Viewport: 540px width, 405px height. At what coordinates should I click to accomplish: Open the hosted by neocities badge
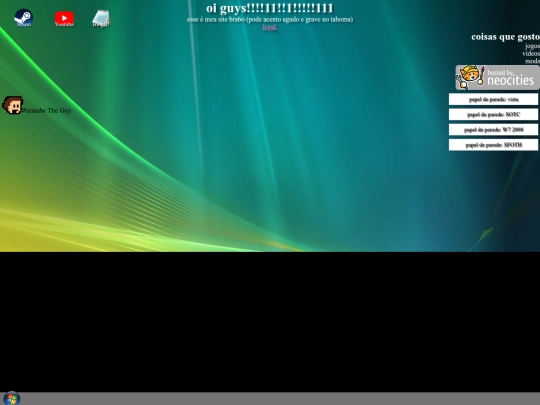tap(497, 77)
